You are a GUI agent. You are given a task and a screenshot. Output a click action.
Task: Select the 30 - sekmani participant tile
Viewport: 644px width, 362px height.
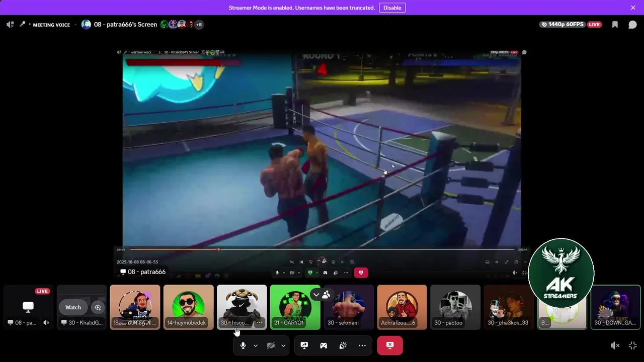[349, 307]
